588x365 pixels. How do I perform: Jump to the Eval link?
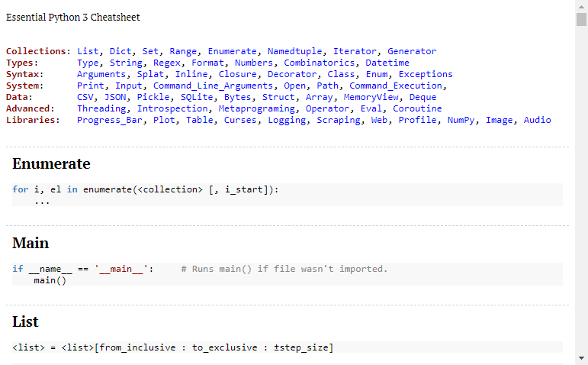point(371,108)
